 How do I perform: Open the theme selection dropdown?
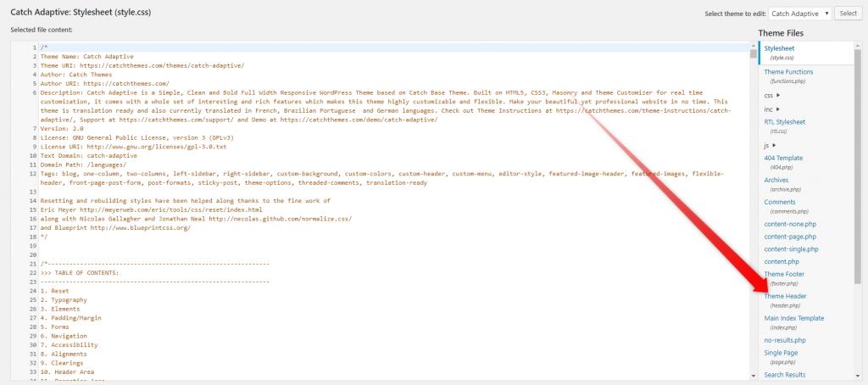point(799,14)
